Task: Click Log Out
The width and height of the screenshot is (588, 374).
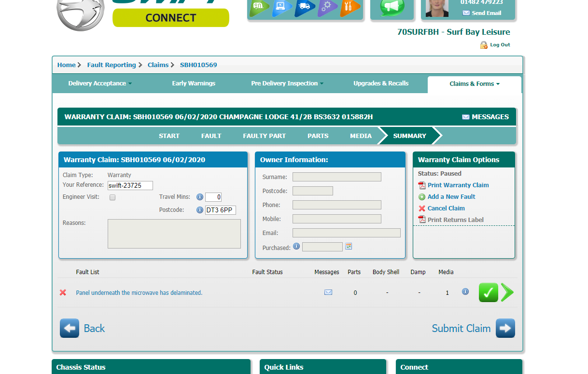Action: (500, 45)
